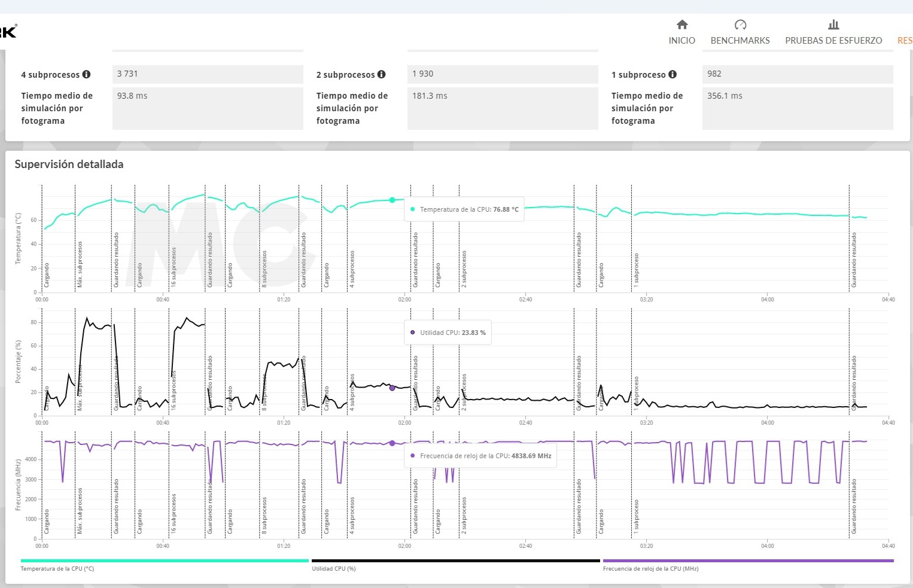Open the partially visible RES tab
This screenshot has width=913, height=588.
(904, 41)
